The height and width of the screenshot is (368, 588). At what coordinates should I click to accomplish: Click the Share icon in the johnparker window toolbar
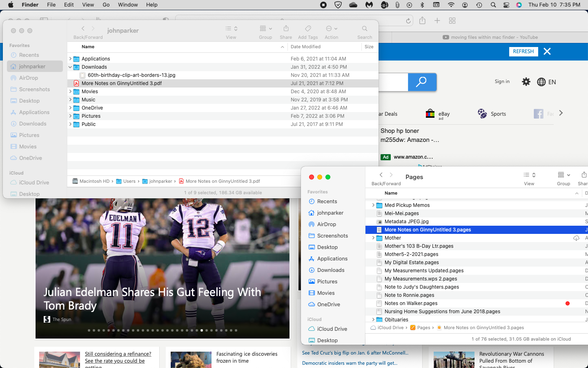pos(286,29)
